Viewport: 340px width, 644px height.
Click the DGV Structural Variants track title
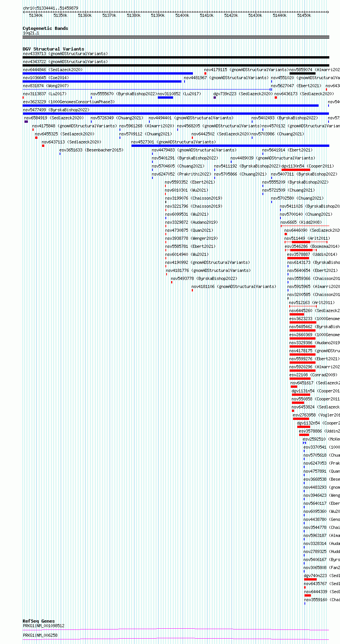53,49
